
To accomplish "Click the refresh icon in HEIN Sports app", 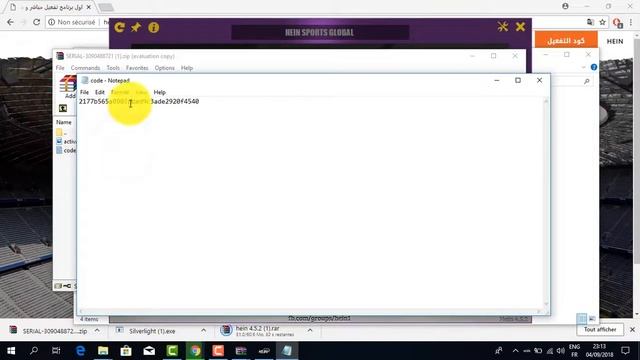I will (x=120, y=27).
